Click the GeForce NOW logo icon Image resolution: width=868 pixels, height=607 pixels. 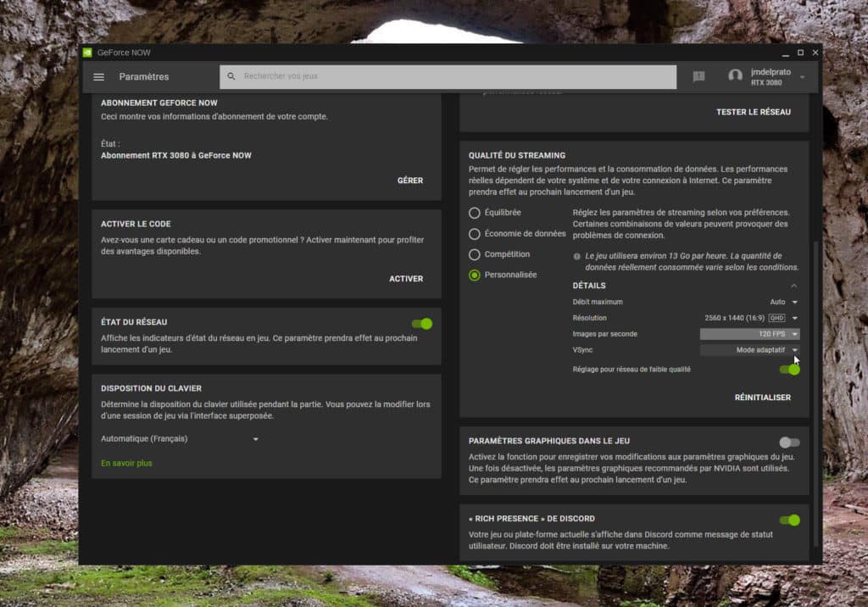87,53
